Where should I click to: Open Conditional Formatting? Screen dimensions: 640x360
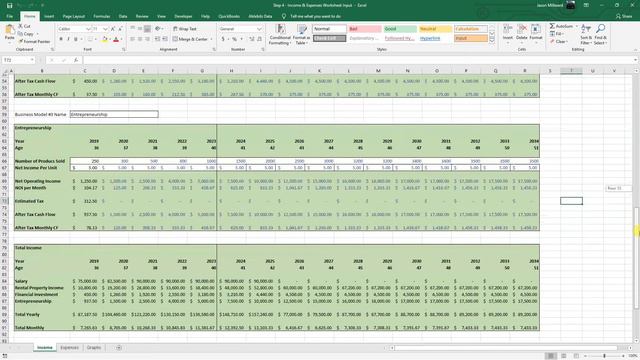click(x=280, y=34)
